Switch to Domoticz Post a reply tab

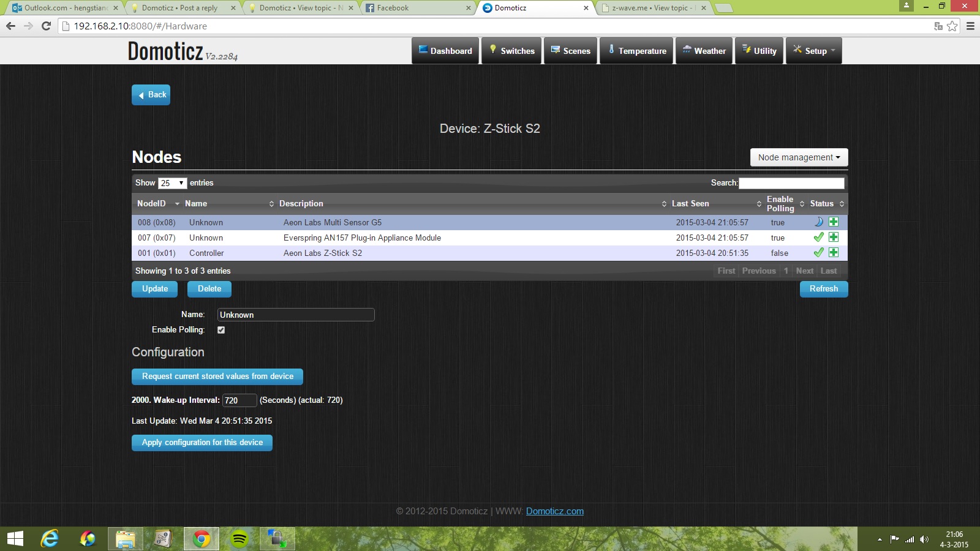tap(182, 8)
